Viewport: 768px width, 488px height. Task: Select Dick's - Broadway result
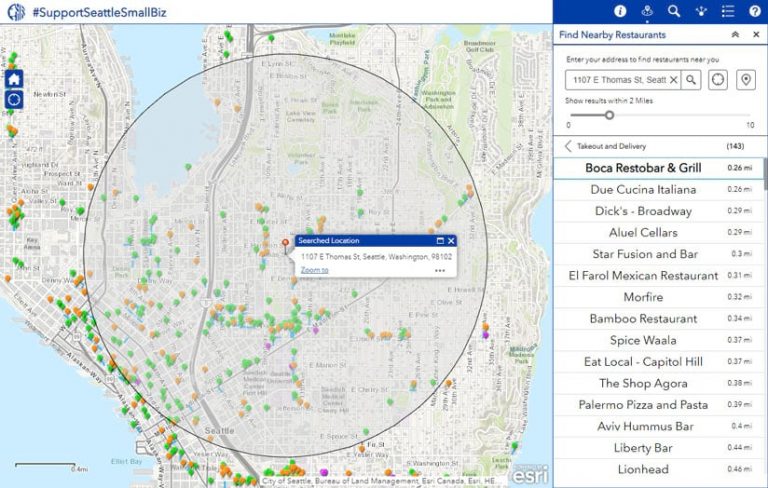(658, 211)
